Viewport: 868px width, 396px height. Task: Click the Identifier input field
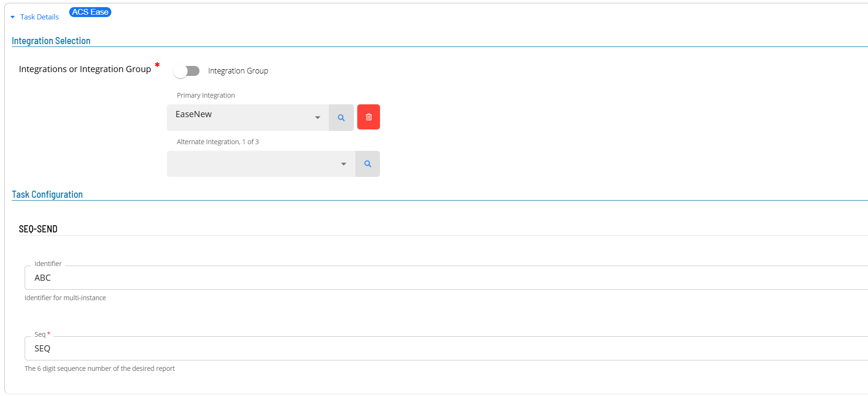point(446,277)
